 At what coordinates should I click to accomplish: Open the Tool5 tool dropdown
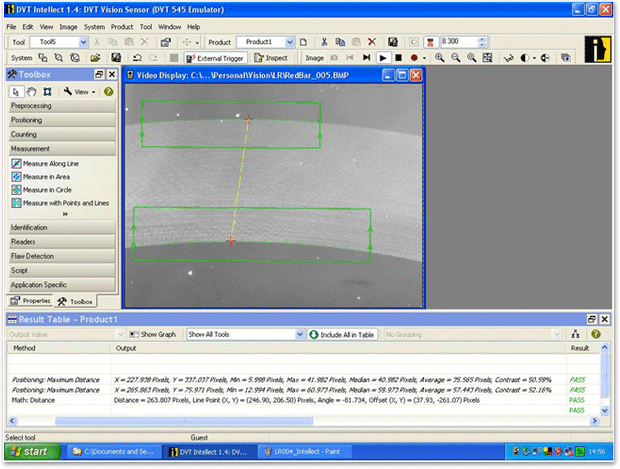(83, 42)
